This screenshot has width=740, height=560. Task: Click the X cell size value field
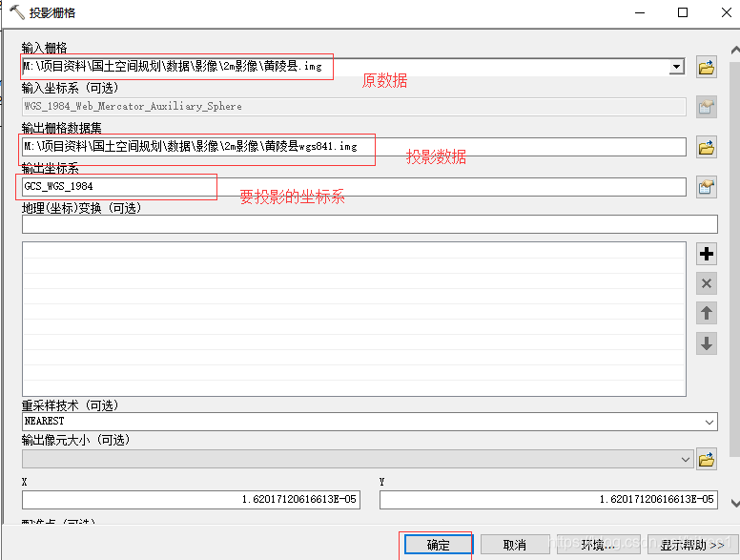click(191, 500)
